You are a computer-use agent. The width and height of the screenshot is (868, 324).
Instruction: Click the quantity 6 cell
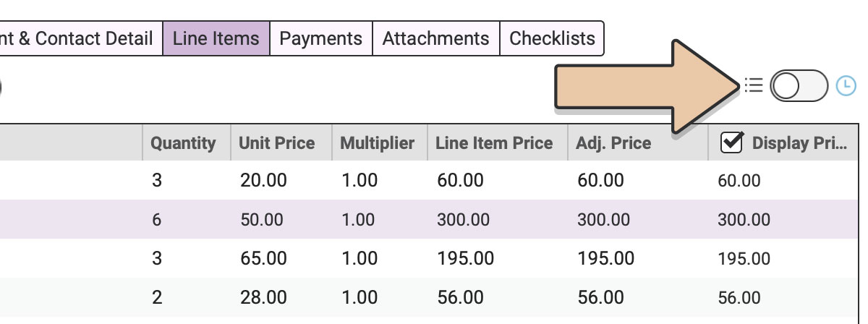pyautogui.click(x=157, y=219)
